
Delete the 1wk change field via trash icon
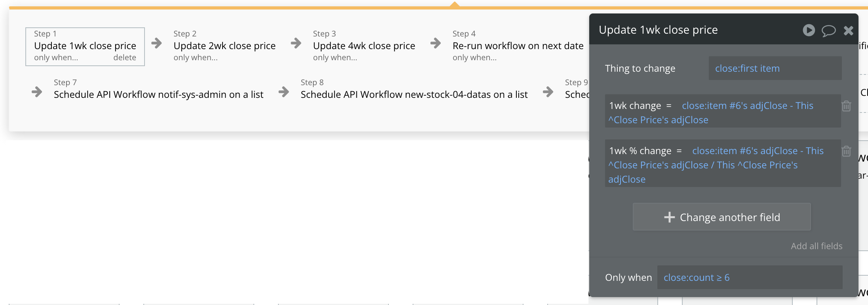(846, 106)
